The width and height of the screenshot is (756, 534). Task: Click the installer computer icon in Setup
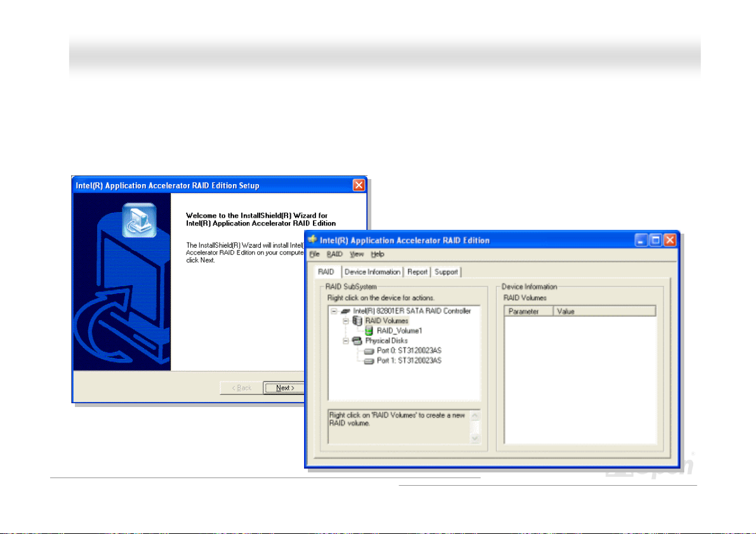pos(140,220)
